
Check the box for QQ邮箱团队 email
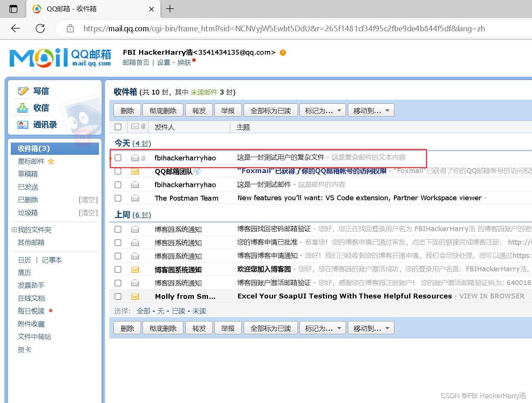118,171
